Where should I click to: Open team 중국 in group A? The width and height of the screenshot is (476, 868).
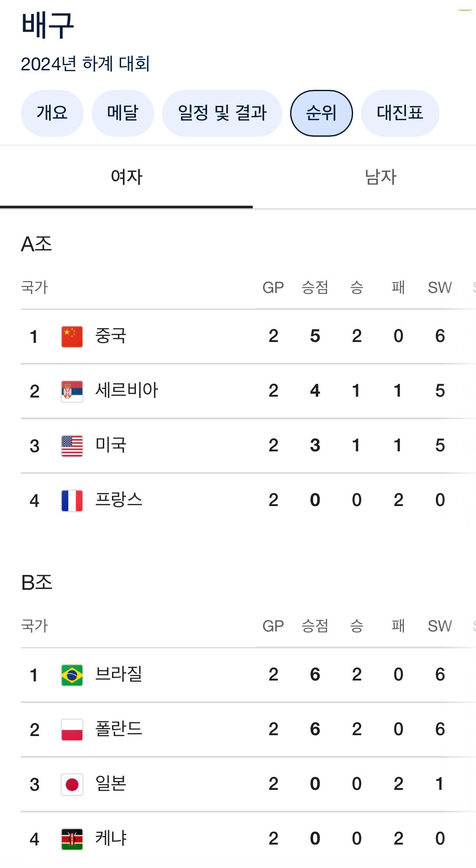pos(111,336)
